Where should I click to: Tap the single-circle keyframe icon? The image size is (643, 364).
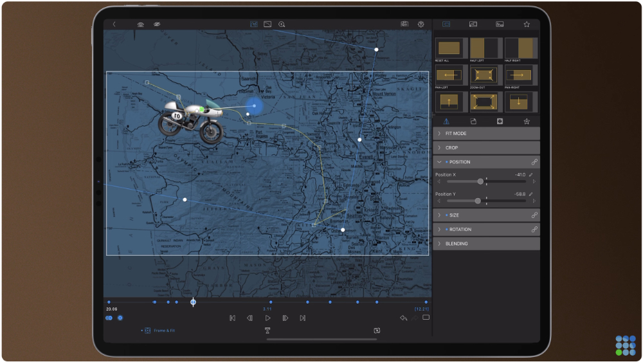[120, 318]
